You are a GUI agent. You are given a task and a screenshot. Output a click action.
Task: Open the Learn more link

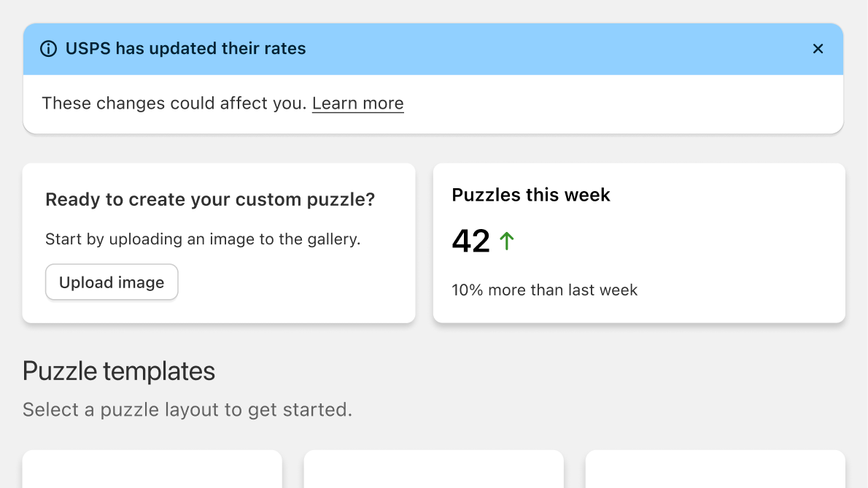pos(357,104)
